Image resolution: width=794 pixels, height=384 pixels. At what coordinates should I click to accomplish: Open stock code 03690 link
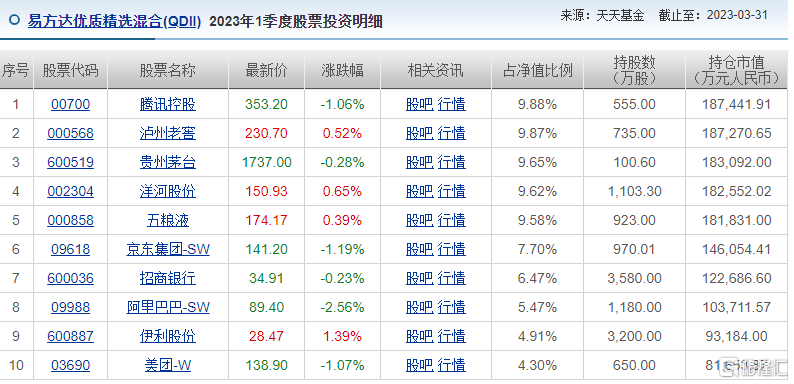pyautogui.click(x=70, y=365)
